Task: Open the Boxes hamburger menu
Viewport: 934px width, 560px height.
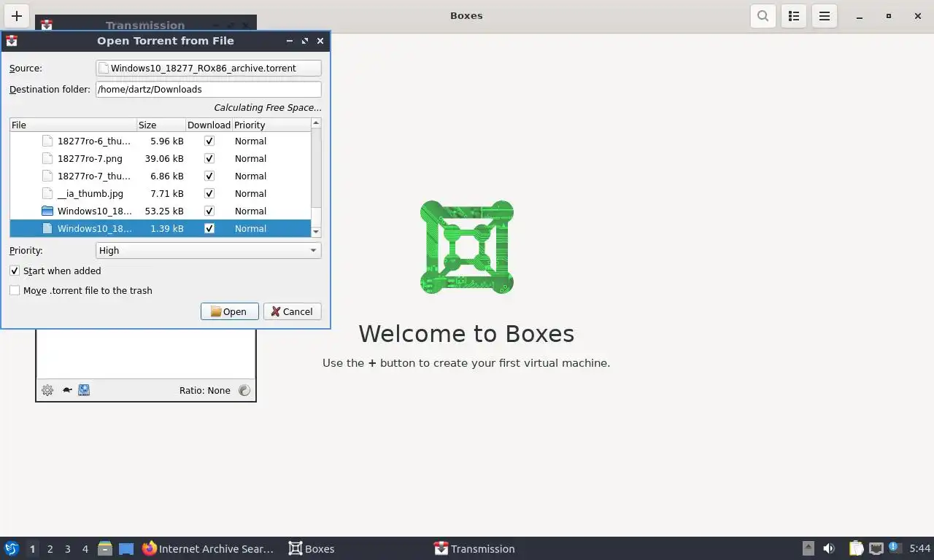Action: pos(825,15)
